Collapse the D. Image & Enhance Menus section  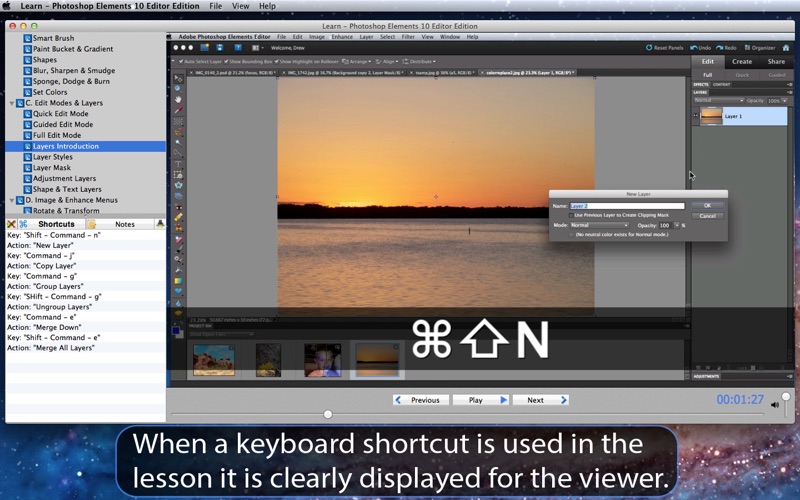click(12, 201)
